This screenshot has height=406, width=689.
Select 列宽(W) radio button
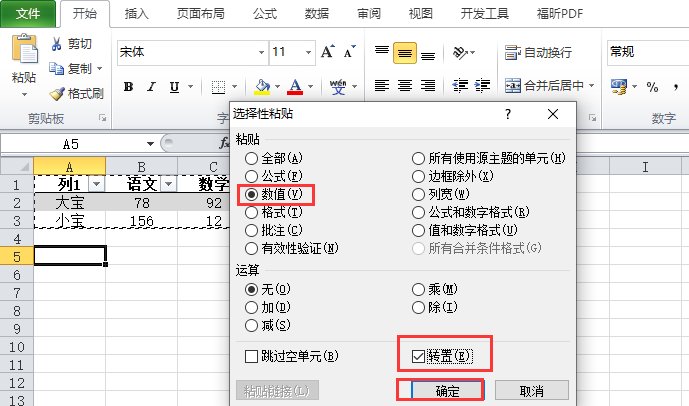418,194
